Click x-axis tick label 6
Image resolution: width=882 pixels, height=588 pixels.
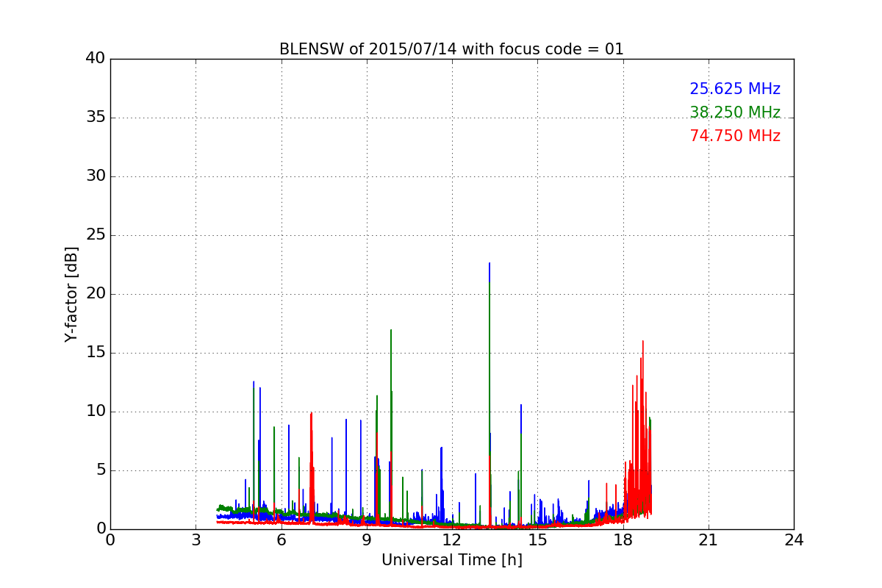coord(281,539)
